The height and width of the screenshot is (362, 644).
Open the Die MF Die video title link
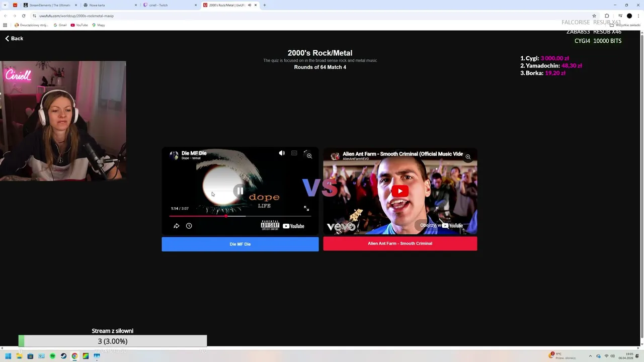(x=194, y=153)
